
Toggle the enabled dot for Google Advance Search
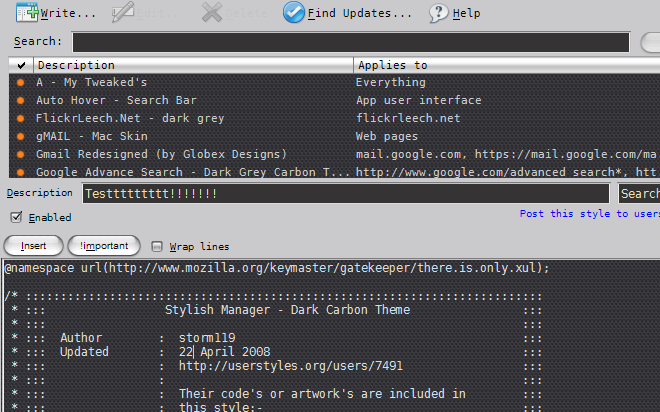(20, 173)
